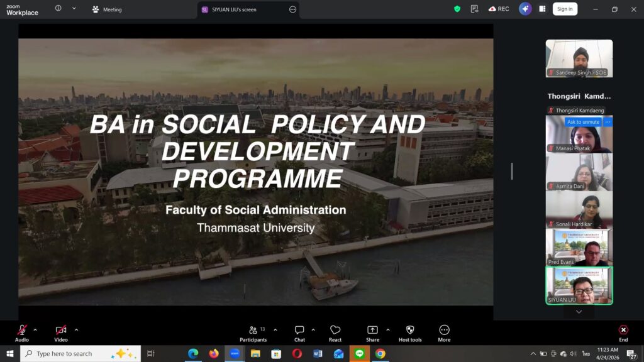The height and width of the screenshot is (362, 644).
Task: Click Thongsiri Kamdaeng participant tile
Action: point(579,96)
